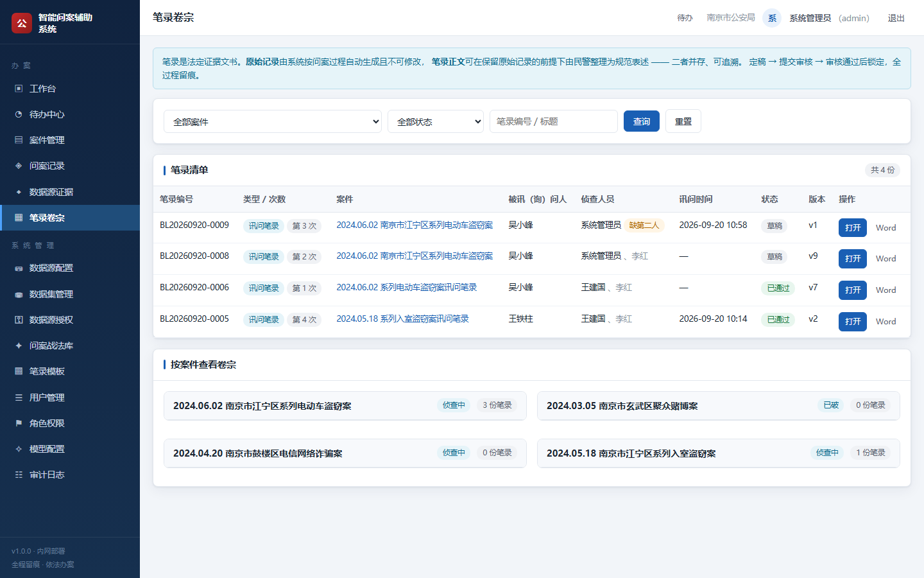Click 退出 to log out
This screenshot has height=578, width=924.
[x=896, y=18]
